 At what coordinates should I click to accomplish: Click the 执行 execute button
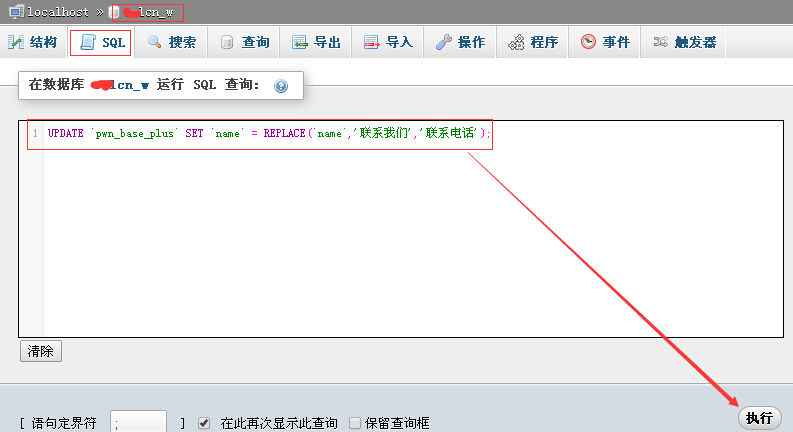coord(760,418)
